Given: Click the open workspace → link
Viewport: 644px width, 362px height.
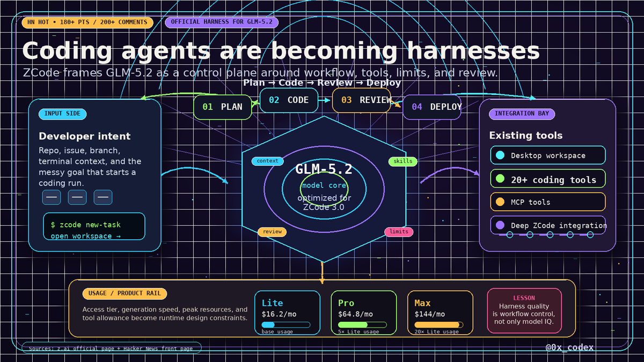Looking at the screenshot, I should [x=86, y=236].
